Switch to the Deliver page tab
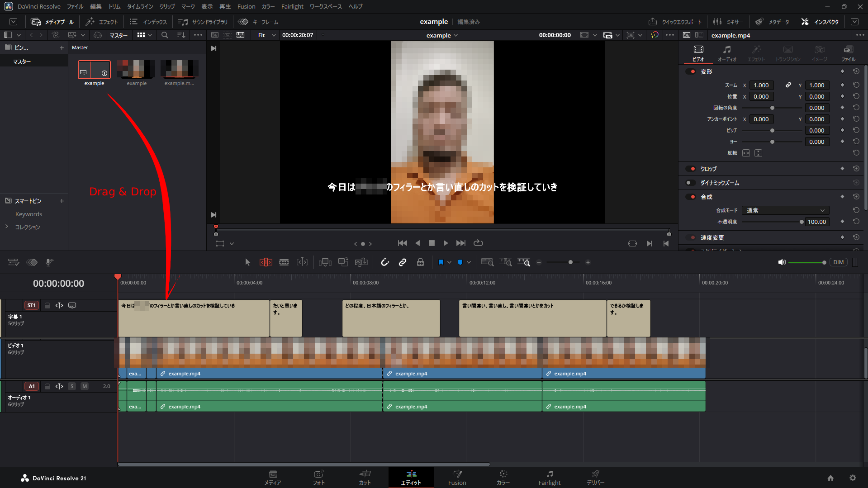The height and width of the screenshot is (488, 868). [x=595, y=478]
